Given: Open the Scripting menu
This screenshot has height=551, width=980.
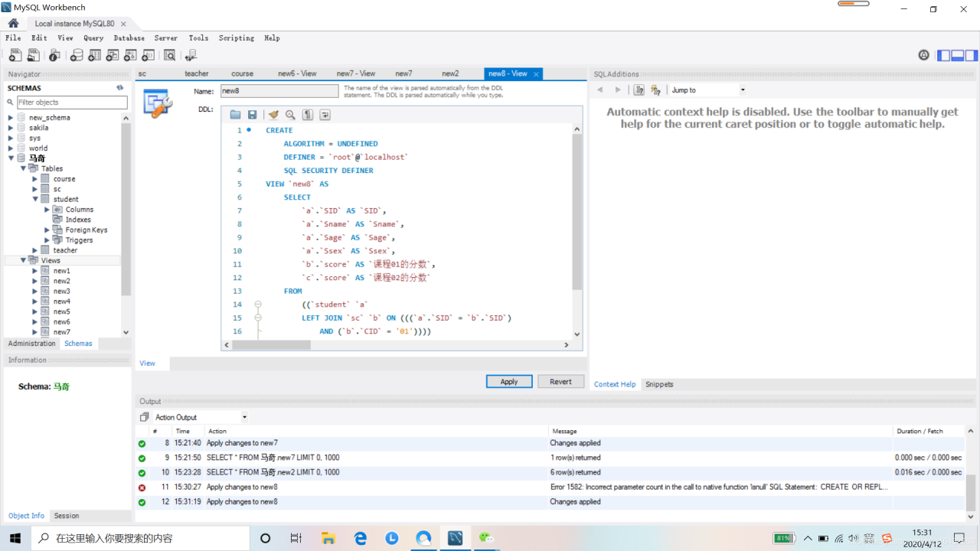Looking at the screenshot, I should pyautogui.click(x=237, y=37).
